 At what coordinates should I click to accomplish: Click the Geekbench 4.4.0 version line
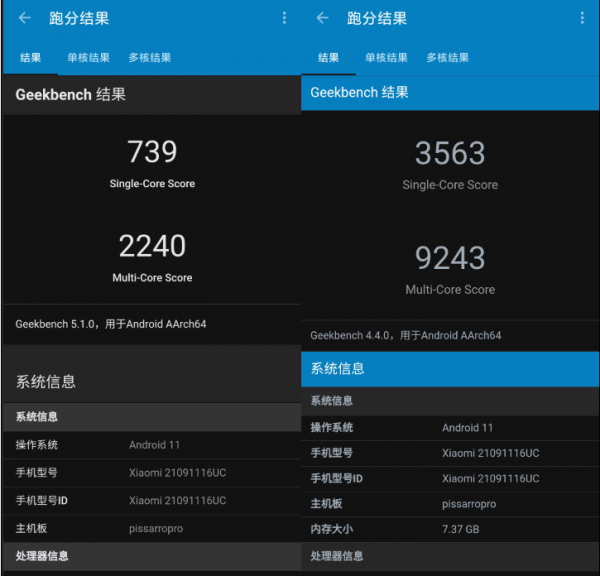click(x=406, y=336)
